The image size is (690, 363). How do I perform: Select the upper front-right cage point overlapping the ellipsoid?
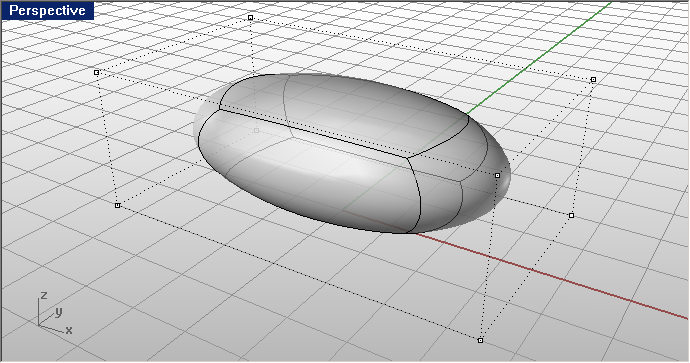[x=497, y=175]
